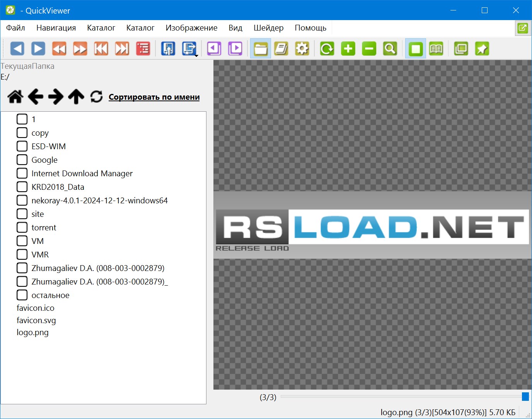
Task: Navigate back with black left arrow
Action: (x=36, y=97)
